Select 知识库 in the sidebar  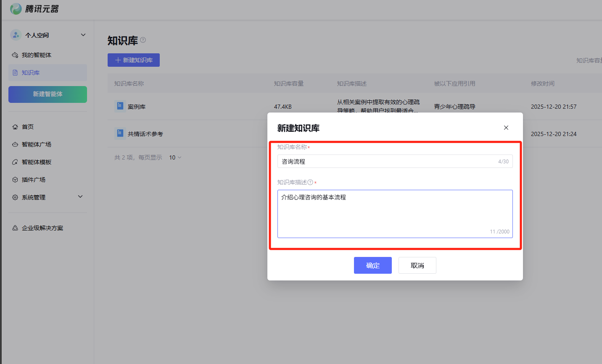[x=31, y=73]
